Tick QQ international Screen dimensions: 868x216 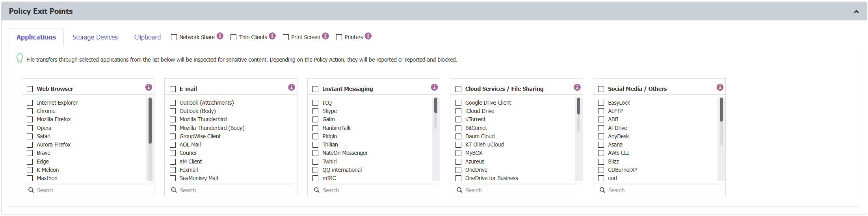[x=315, y=170]
